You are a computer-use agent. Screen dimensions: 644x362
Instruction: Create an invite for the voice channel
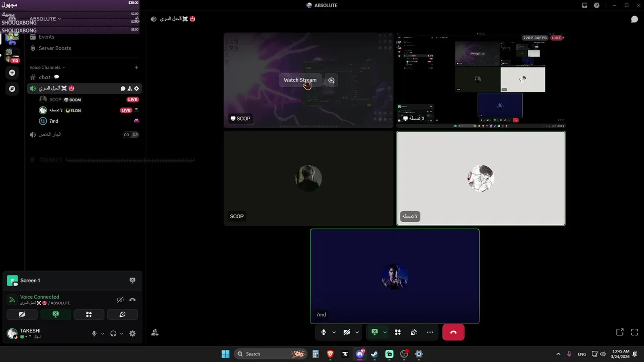pos(130,88)
